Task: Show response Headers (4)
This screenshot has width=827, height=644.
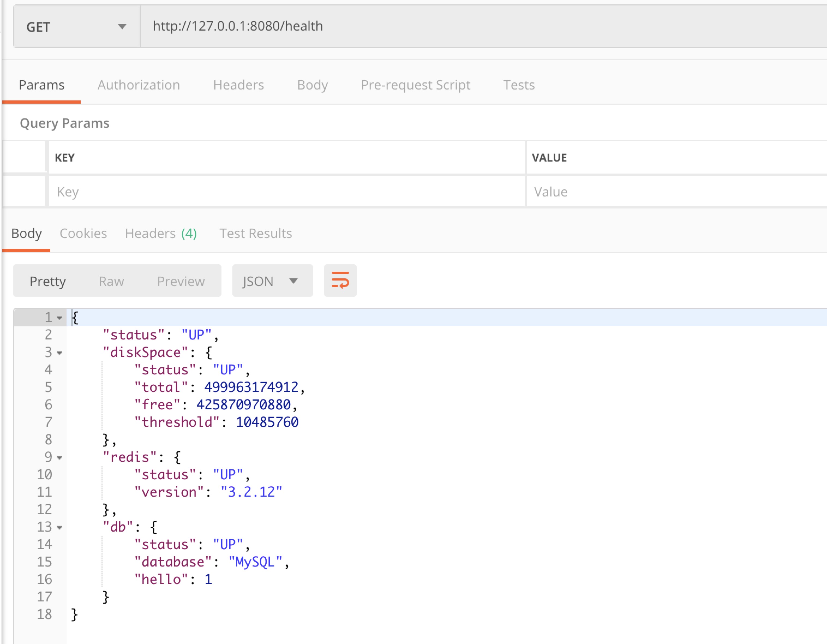Action: [160, 233]
